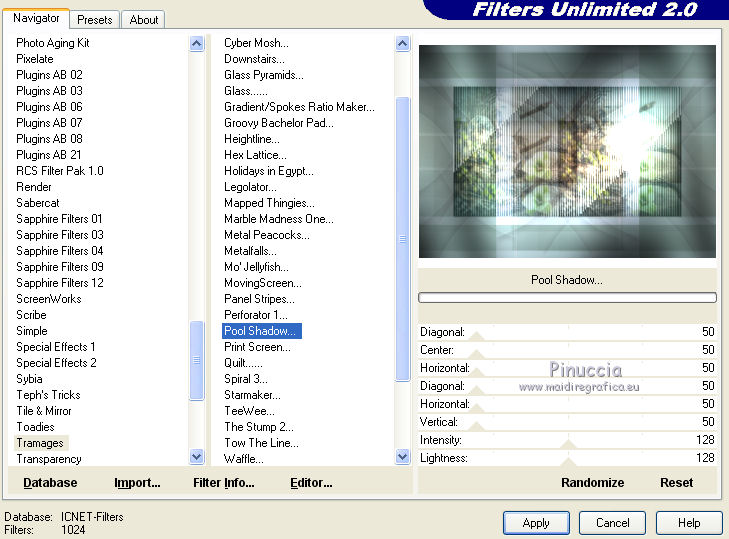Click category list bottom down arrow
Viewport: 729px width, 539px height.
(x=197, y=457)
